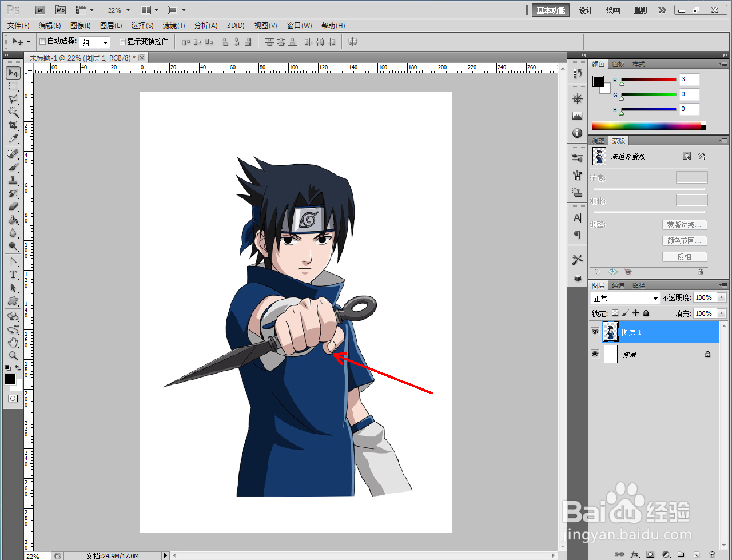Viewport: 732px width, 560px height.
Task: Swap foreground and background colors
Action: point(18,368)
